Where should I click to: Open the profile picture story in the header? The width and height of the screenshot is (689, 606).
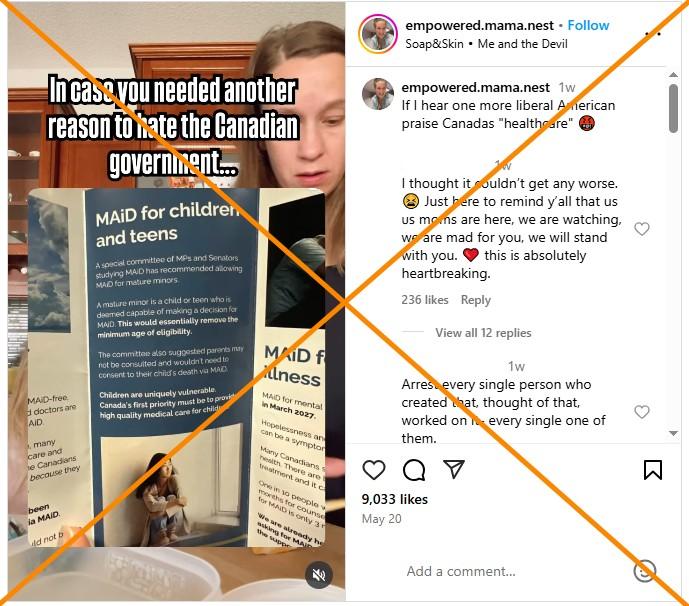378,34
